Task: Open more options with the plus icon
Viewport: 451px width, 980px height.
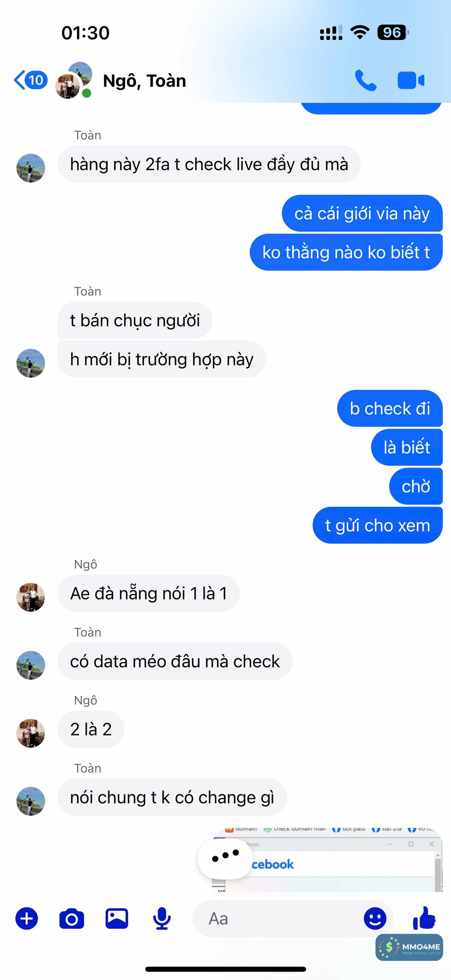Action: (x=27, y=918)
